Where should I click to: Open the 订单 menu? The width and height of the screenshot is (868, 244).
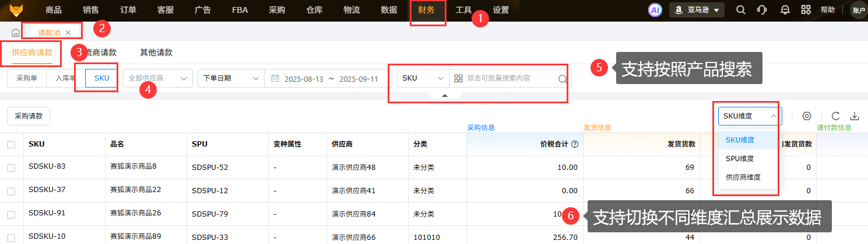(x=128, y=10)
